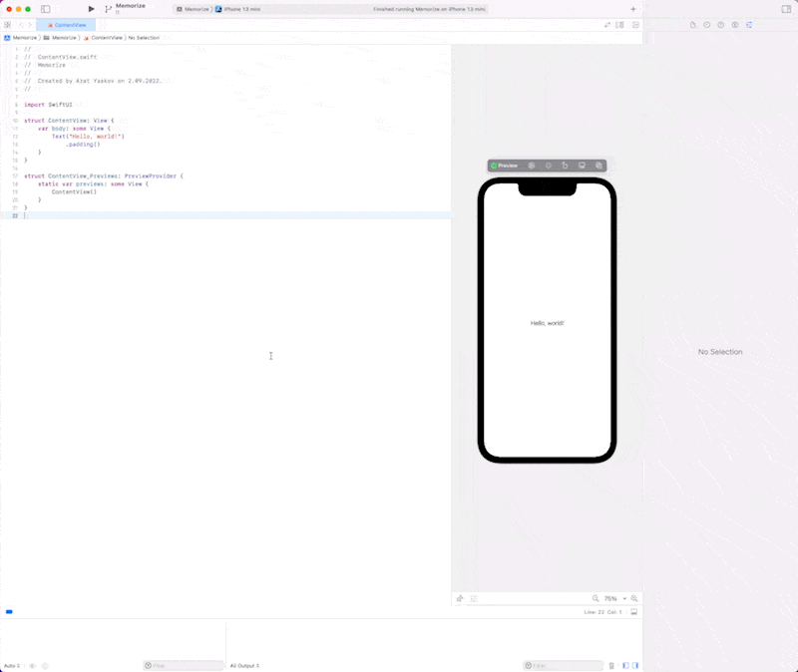This screenshot has width=798, height=672.
Task: Open the Auto variables scope dropdown
Action: coord(12,665)
